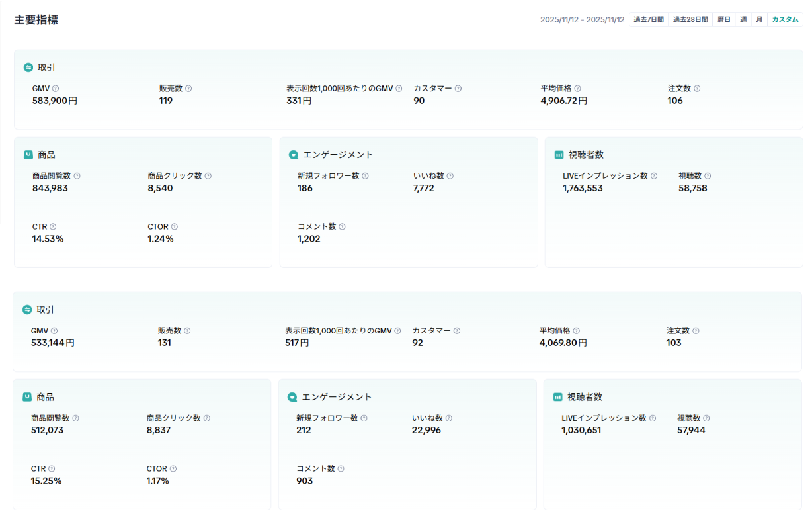Open the カスタム date range option
The image size is (812, 532).
(x=785, y=20)
